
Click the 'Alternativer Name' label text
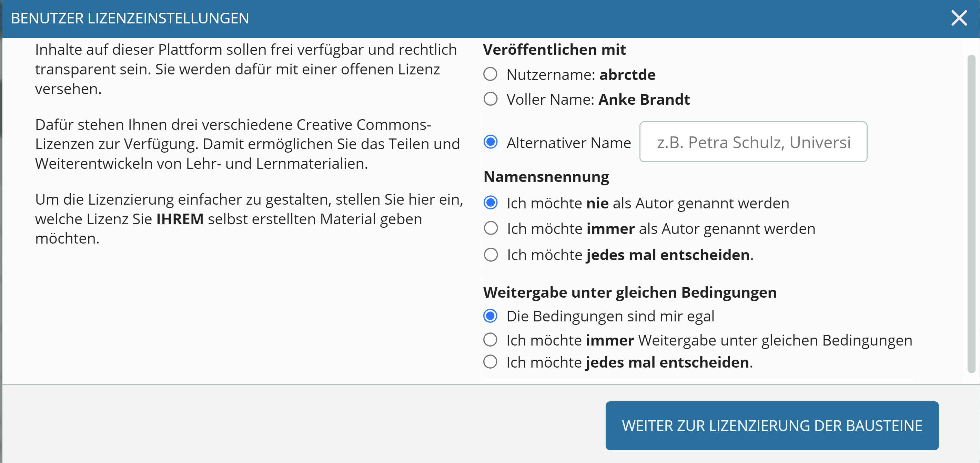click(x=568, y=143)
